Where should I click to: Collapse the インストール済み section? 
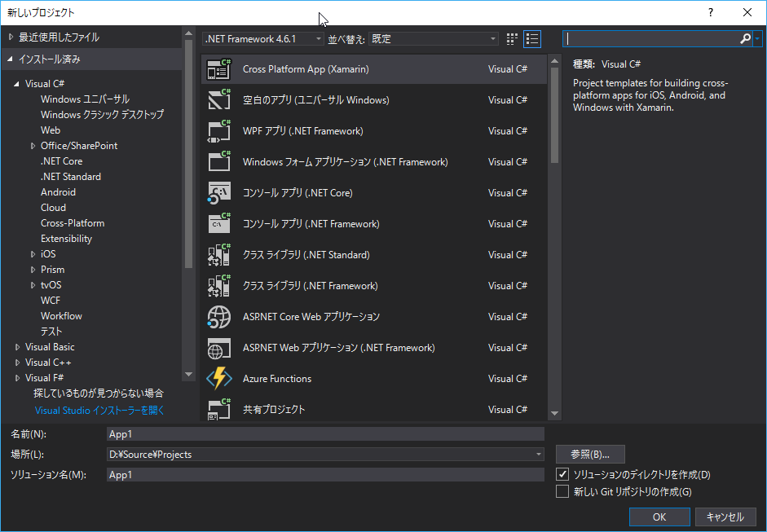(x=11, y=59)
